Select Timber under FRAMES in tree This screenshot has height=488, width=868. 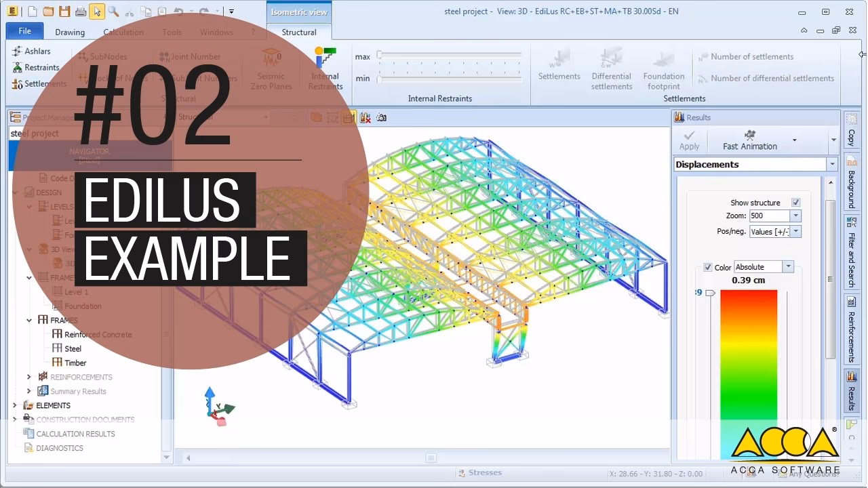point(75,363)
